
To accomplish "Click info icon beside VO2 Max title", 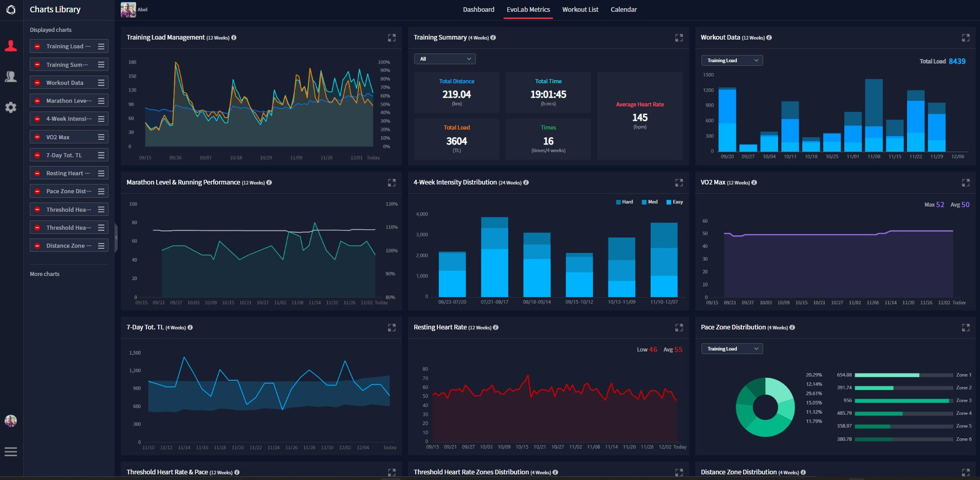I will click(754, 182).
